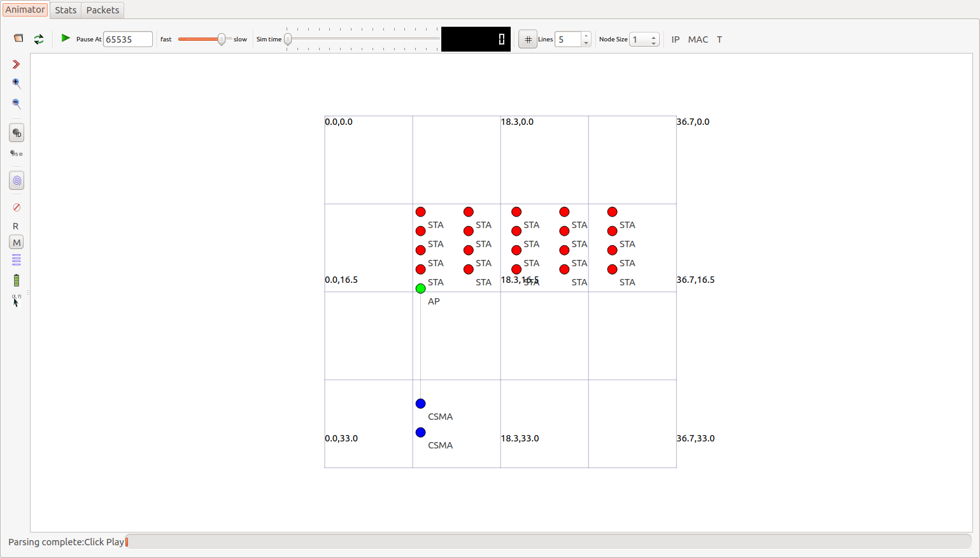Click the Pause At input field
Screen dimensions: 980x558
click(x=128, y=39)
